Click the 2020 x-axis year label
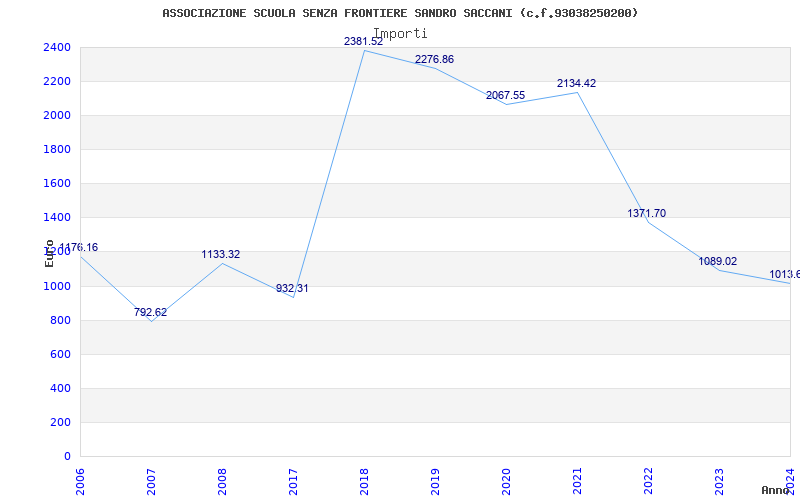Screen dimensions: 800x500 pos(506,481)
